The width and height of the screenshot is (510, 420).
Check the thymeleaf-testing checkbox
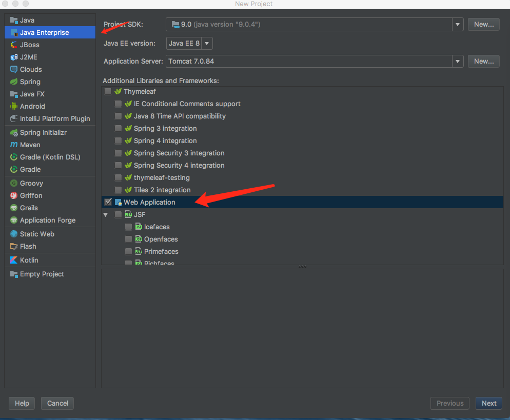click(119, 178)
